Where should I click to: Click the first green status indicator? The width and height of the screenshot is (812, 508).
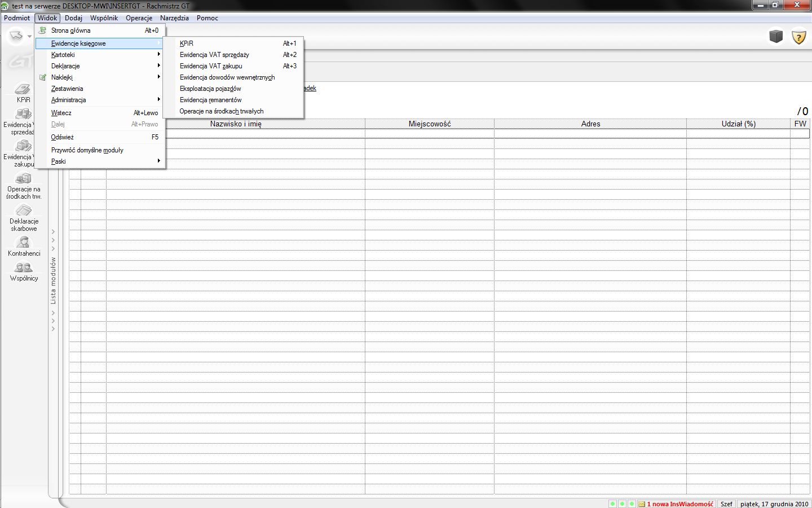(x=613, y=504)
